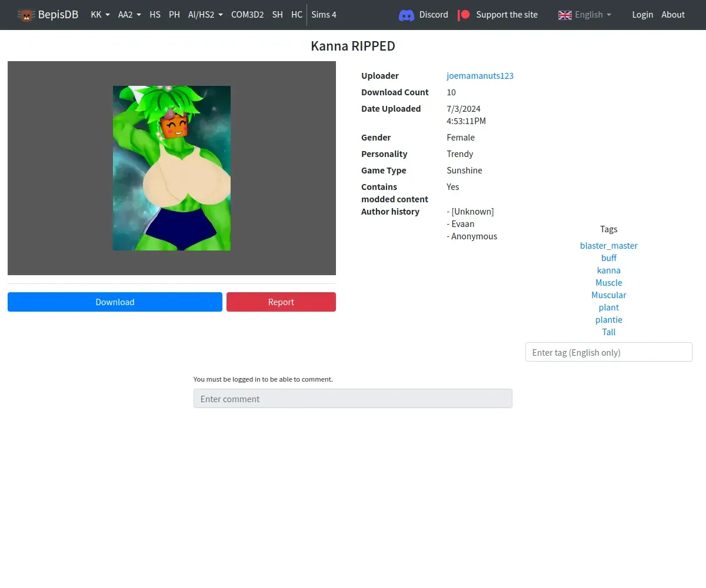Image resolution: width=706 pixels, height=588 pixels.
Task: Select the kanna tag
Action: 609,270
